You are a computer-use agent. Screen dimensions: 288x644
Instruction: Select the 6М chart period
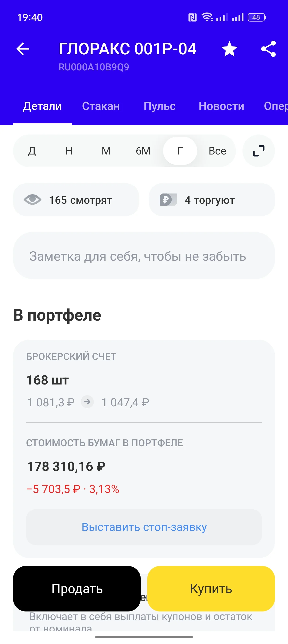point(143,151)
